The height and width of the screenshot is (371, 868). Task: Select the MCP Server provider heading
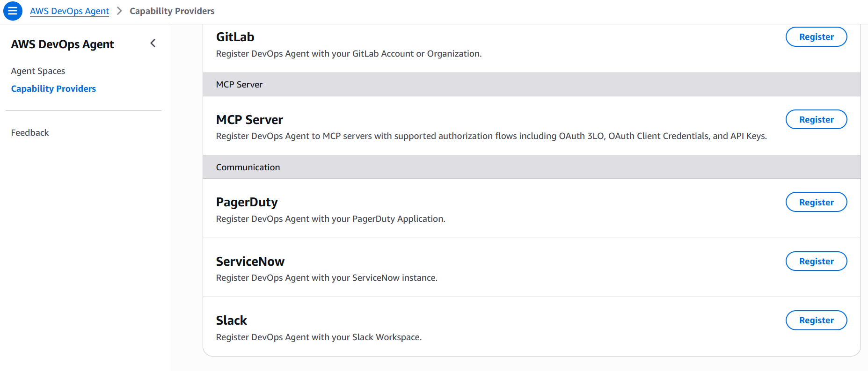(249, 120)
